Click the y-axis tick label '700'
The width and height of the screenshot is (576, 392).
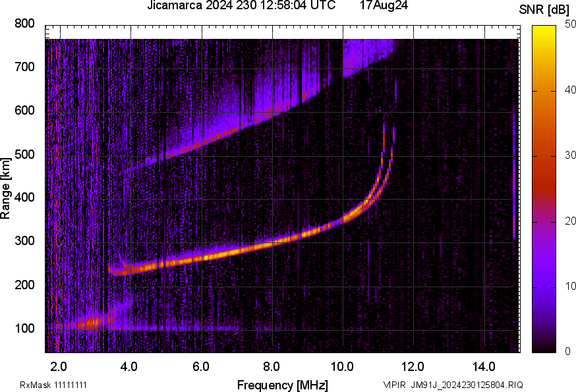click(x=24, y=67)
